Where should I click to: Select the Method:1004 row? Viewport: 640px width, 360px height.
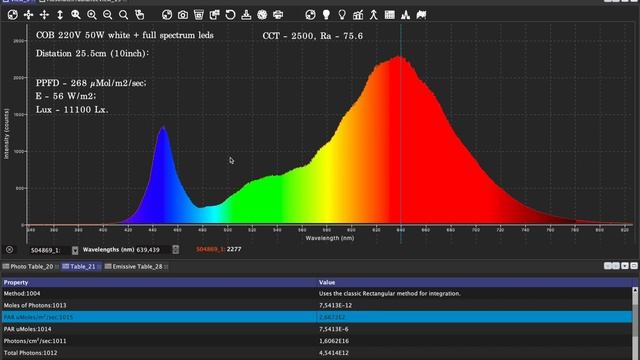pos(317,293)
